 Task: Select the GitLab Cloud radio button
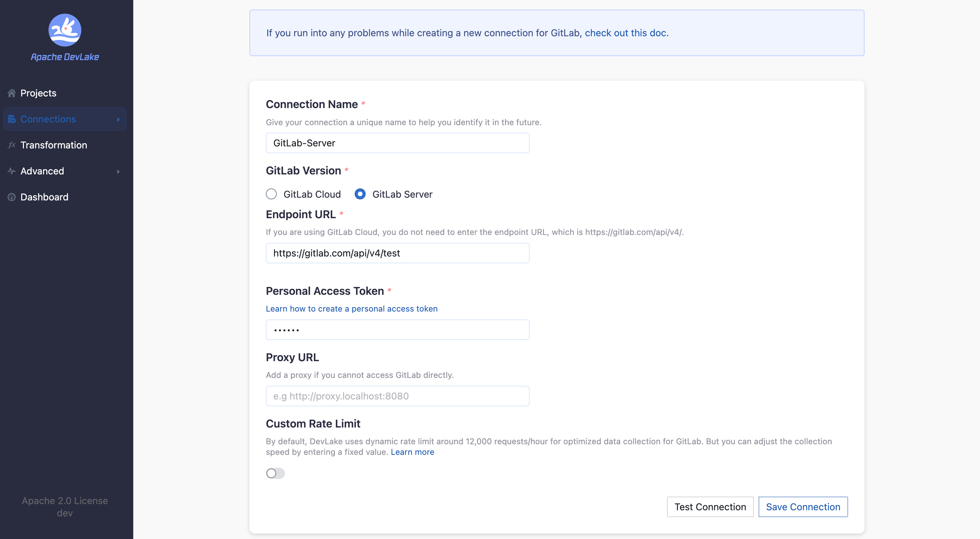point(271,194)
